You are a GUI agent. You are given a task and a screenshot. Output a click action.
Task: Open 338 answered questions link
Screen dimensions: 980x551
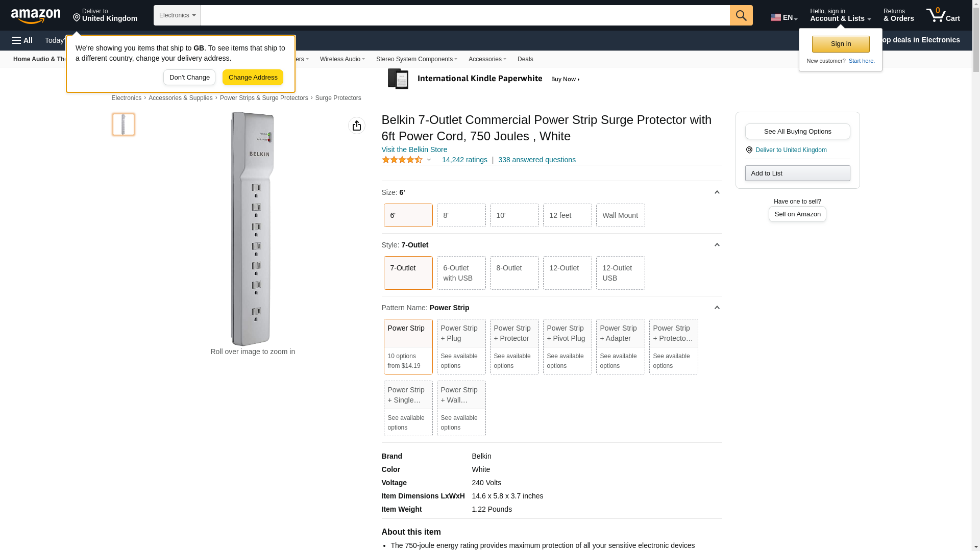[x=536, y=160]
